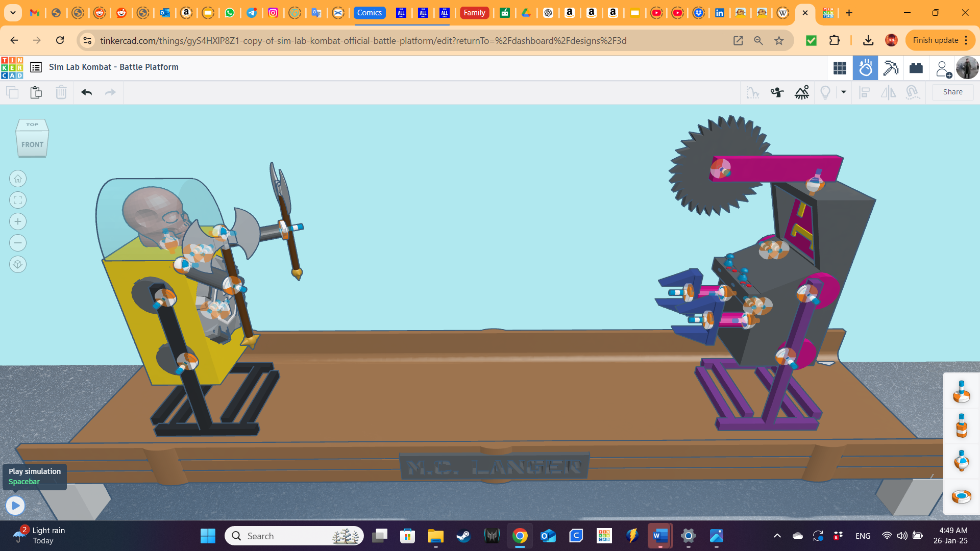Switch to the 3D design editor (grid icon)
Viewport: 980px width, 551px height.
(x=840, y=67)
